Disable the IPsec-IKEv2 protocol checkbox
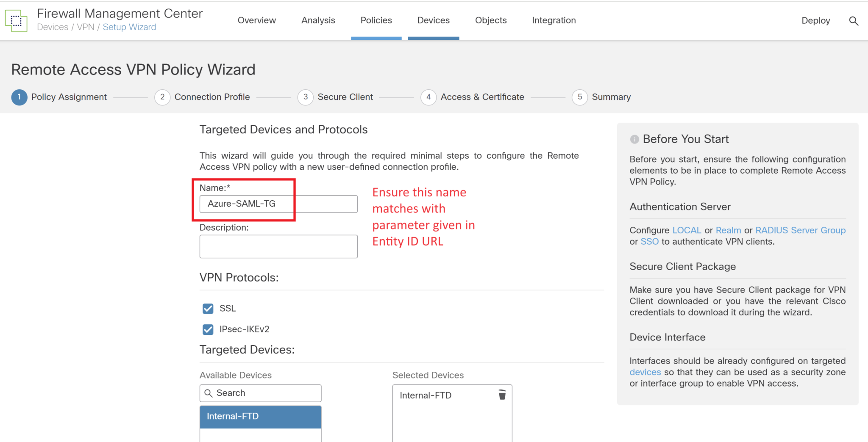Screen dimensions: 868x442 pos(208,329)
